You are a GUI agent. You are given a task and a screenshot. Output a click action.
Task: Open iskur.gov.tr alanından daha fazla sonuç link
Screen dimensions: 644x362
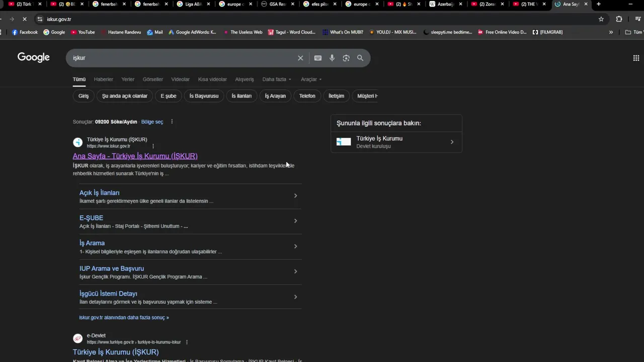pyautogui.click(x=124, y=318)
